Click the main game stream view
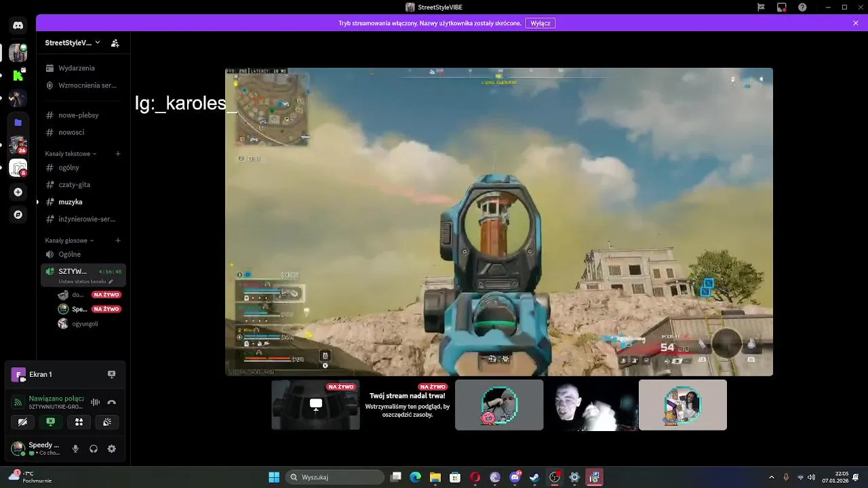Viewport: 868px width, 488px height. coord(499,222)
